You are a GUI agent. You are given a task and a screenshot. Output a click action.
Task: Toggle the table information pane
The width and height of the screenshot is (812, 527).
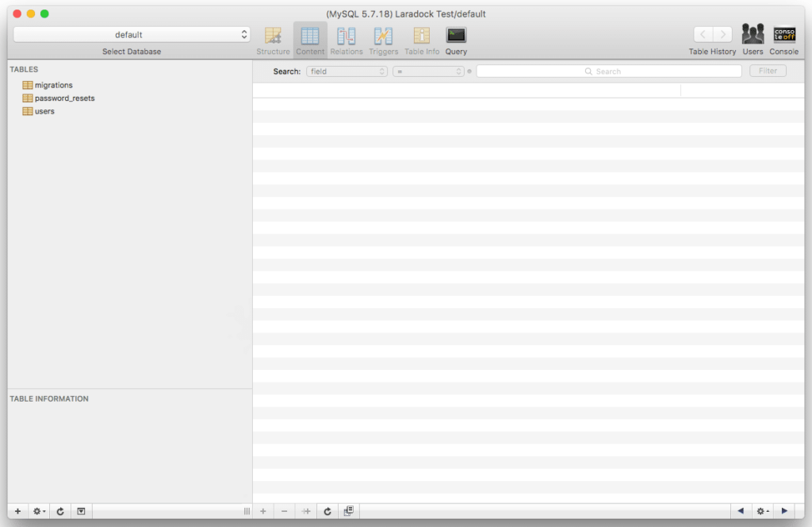pos(82,511)
